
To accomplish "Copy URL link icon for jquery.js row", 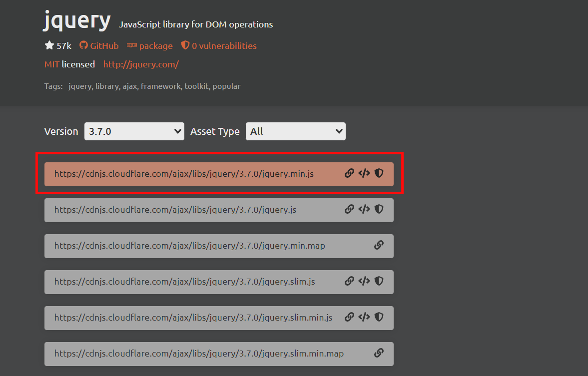I will [x=349, y=209].
